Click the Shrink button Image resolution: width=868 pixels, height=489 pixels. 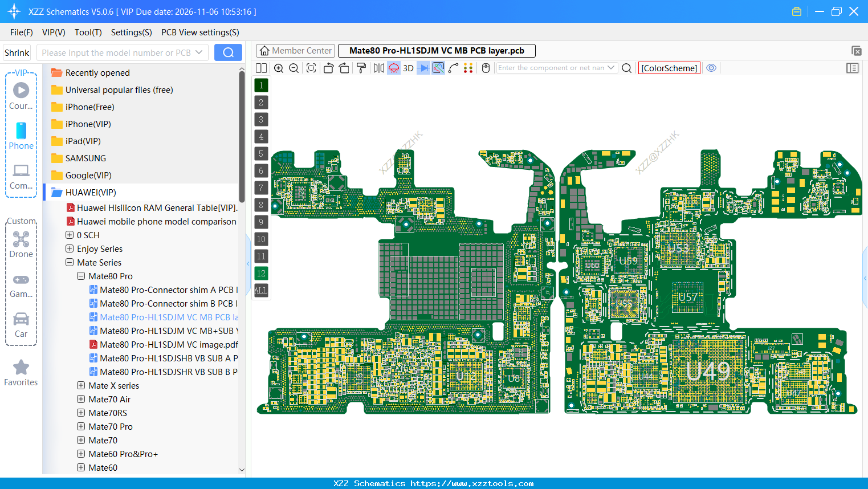point(16,52)
